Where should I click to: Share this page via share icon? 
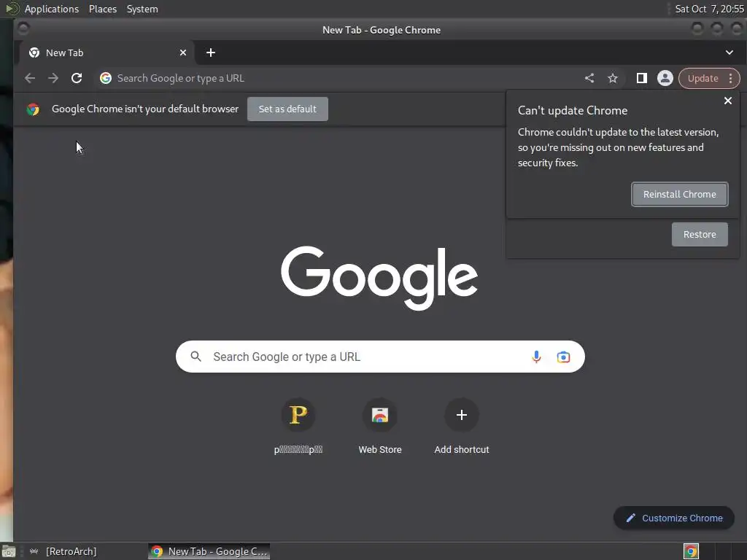589,78
